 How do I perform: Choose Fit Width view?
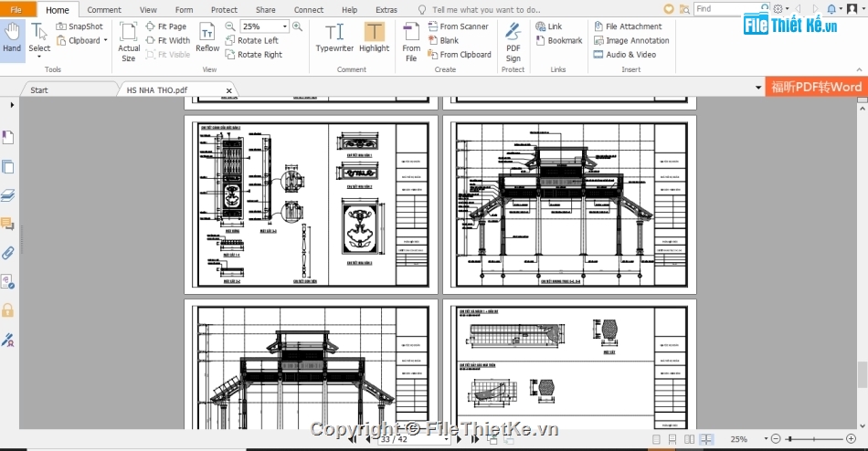click(168, 40)
